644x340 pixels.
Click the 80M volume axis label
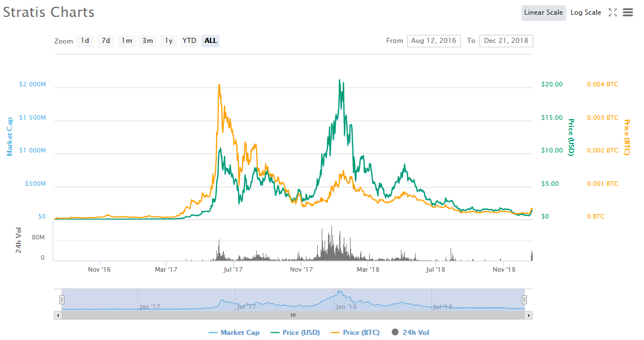point(38,237)
